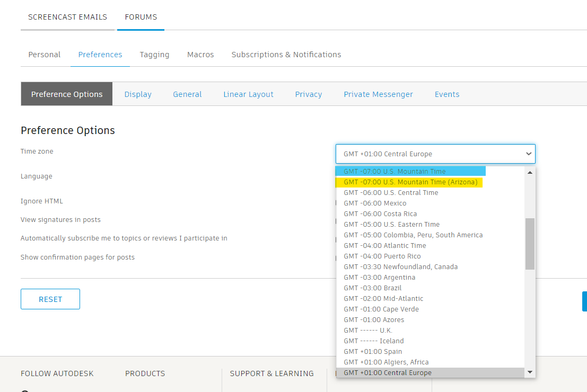Open the Personal preferences section
Viewport: 587px width, 392px height.
44,54
